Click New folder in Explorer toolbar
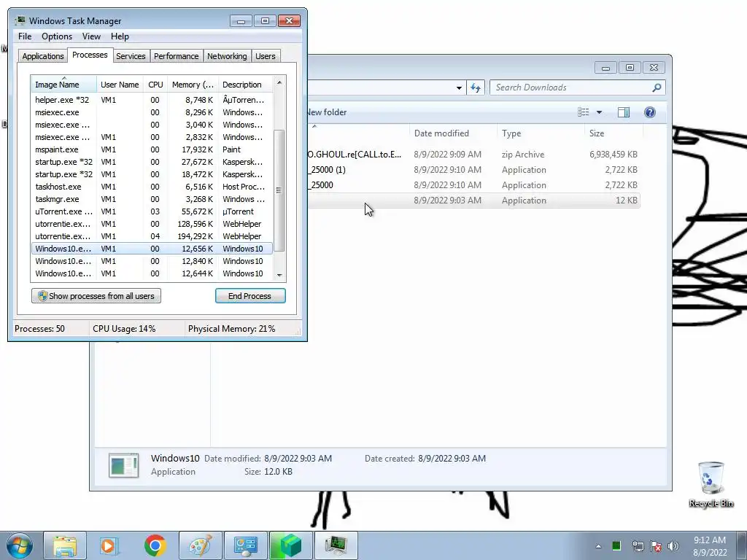The image size is (747, 560). 327,112
